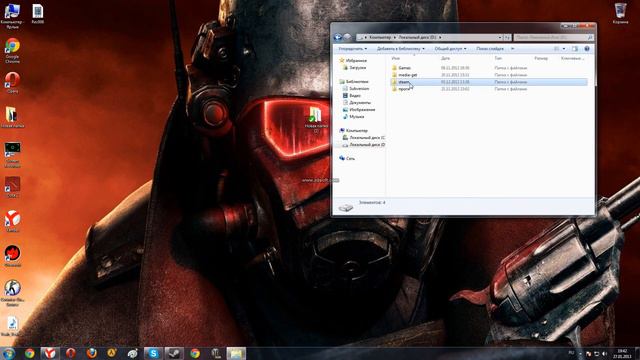Open Google Chrome desktop shortcut

12,50
